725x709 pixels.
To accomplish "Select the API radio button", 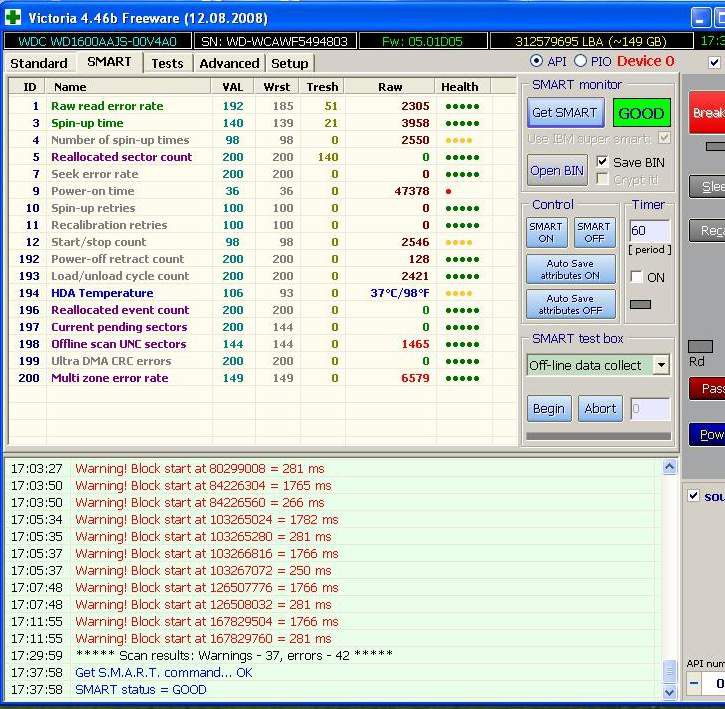I will click(x=536, y=61).
